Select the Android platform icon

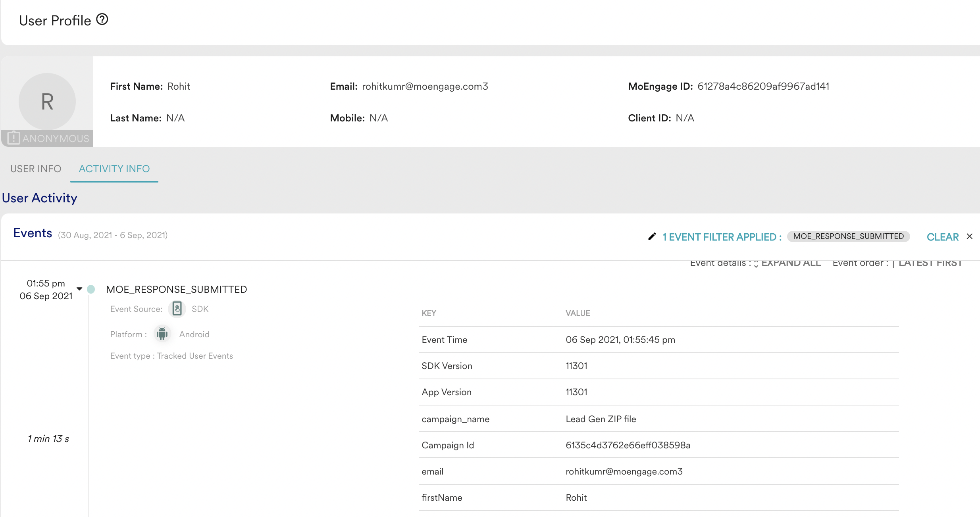tap(163, 334)
